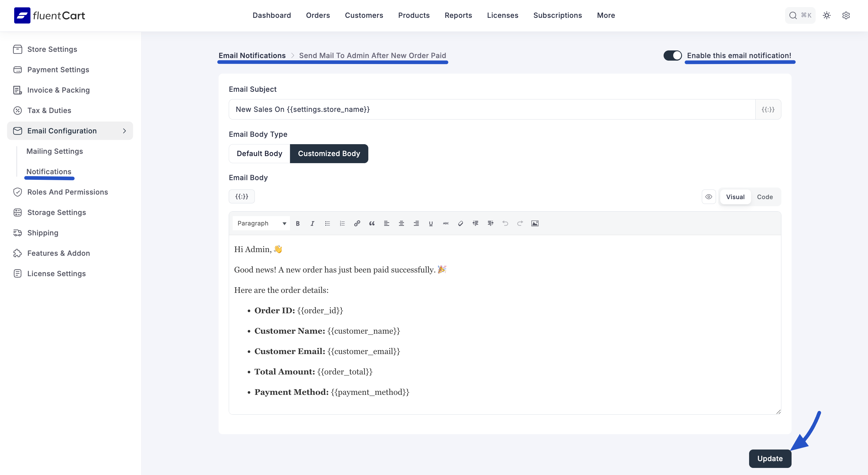Open the Paragraph style dropdown
868x475 pixels.
tap(261, 223)
